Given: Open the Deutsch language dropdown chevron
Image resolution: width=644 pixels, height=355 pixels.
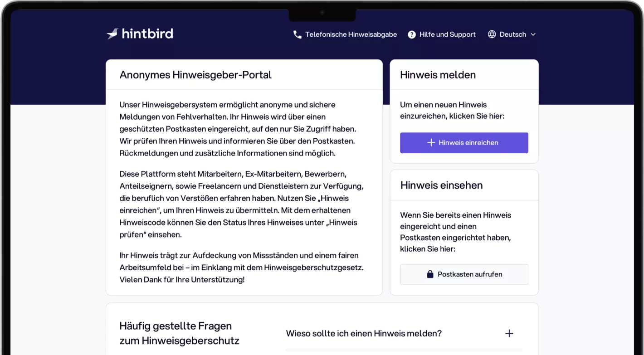Looking at the screenshot, I should 533,34.
